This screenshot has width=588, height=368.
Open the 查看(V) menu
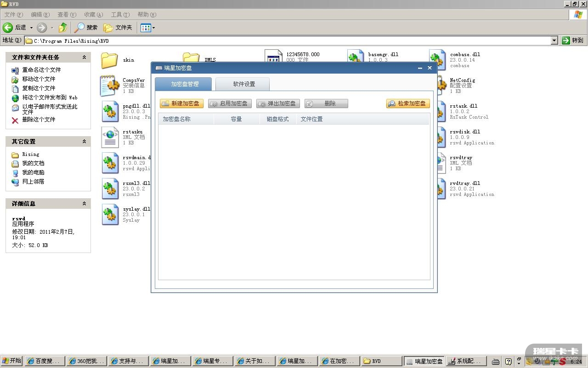click(x=67, y=15)
